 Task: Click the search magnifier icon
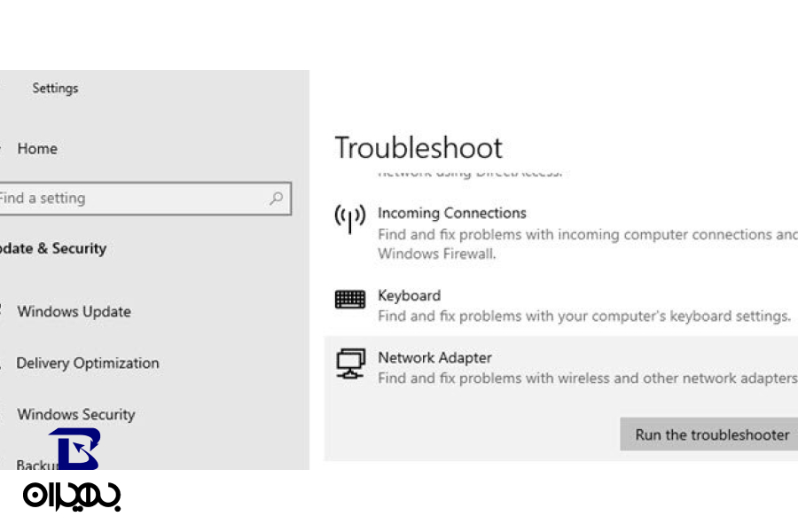click(276, 198)
